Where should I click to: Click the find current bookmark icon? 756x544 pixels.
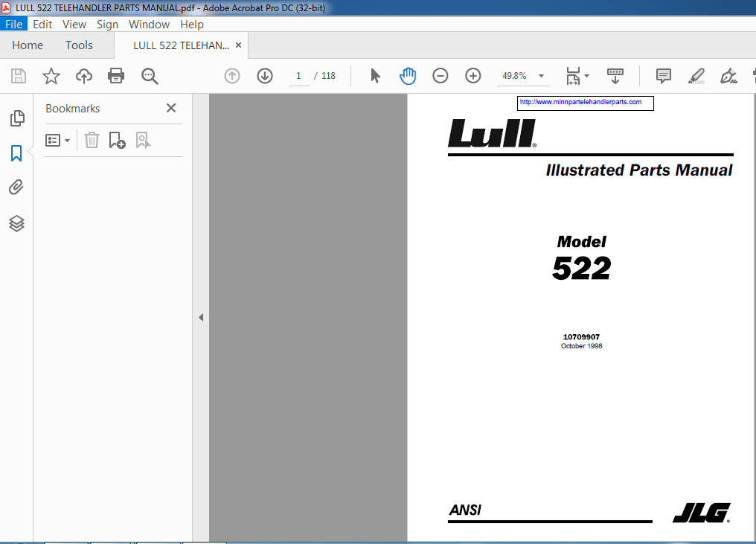click(143, 141)
